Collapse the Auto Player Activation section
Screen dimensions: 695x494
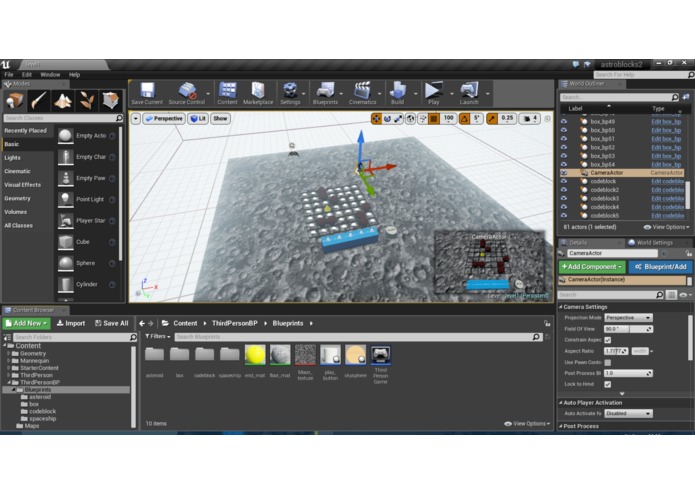coord(561,403)
